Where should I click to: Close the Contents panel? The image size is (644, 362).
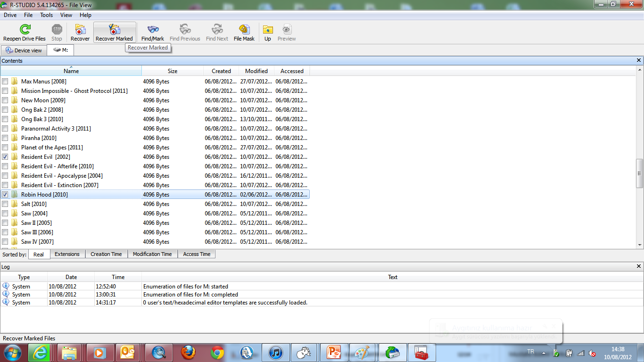pos(639,60)
